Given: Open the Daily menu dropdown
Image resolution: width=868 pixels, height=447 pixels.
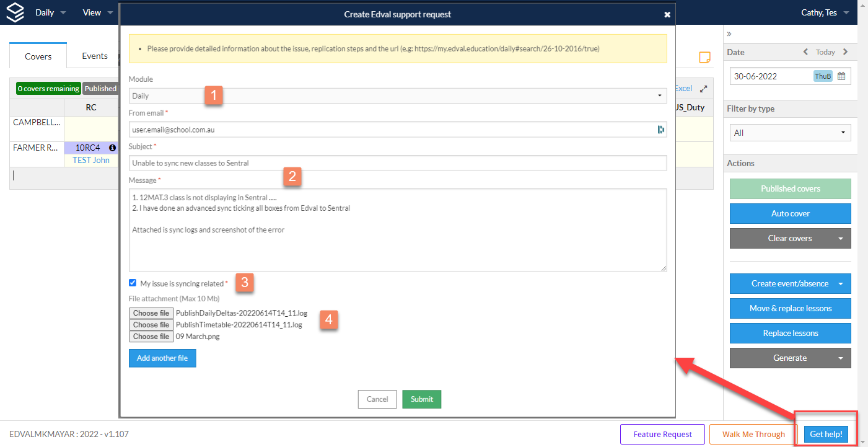Looking at the screenshot, I should point(50,12).
